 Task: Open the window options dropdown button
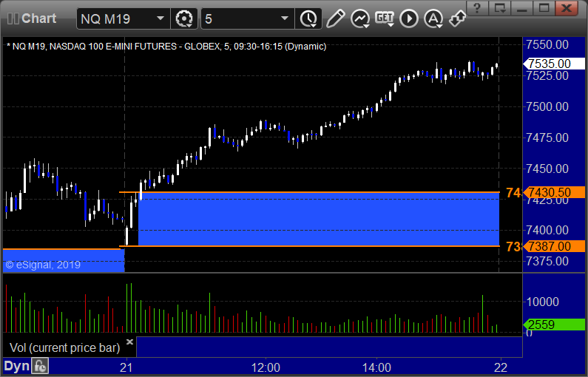[x=500, y=8]
